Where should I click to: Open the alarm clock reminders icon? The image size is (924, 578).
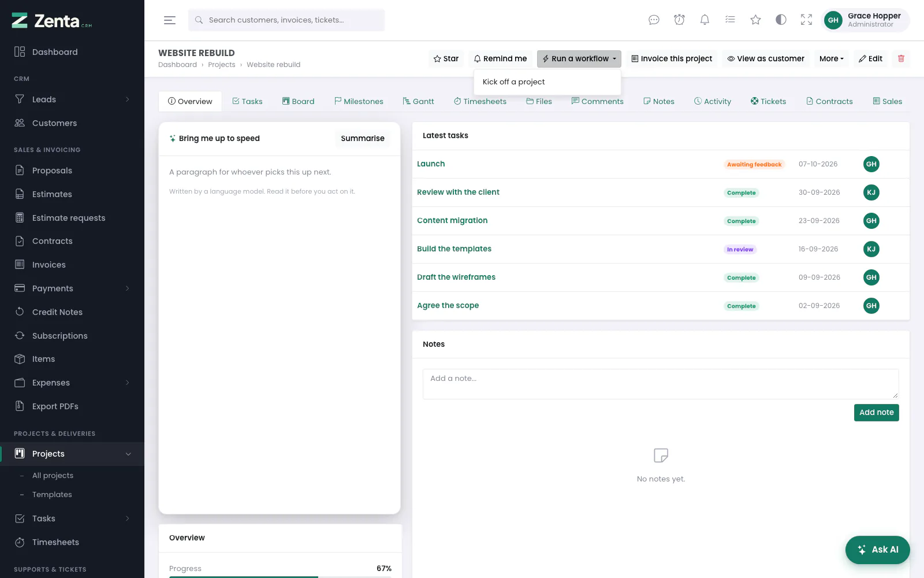[679, 20]
